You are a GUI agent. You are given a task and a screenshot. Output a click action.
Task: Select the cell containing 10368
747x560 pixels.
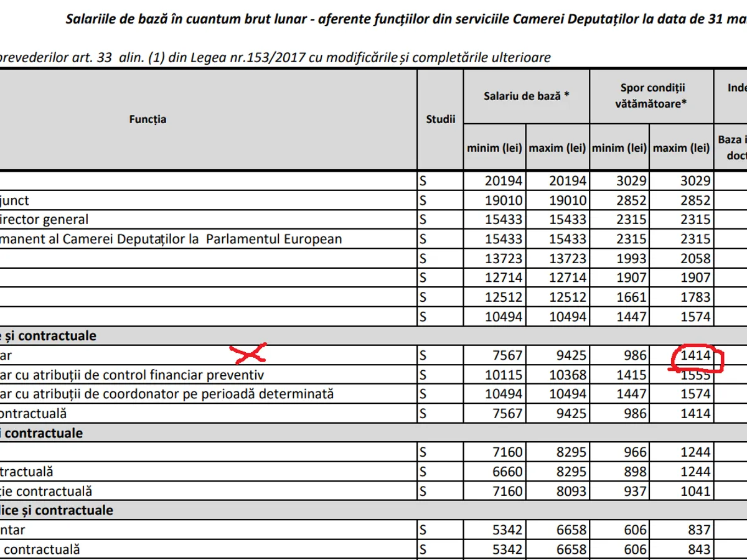(566, 375)
